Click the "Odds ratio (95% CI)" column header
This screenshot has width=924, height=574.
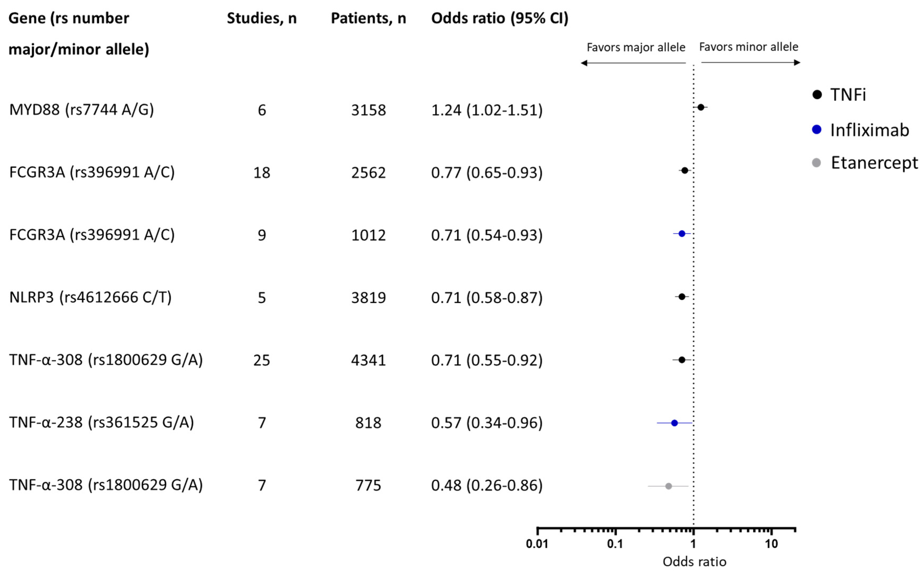pyautogui.click(x=499, y=18)
